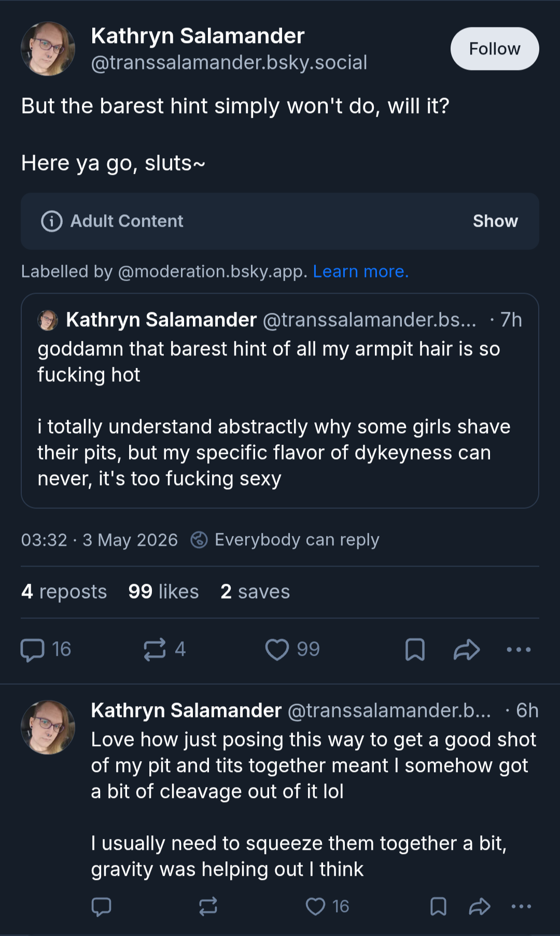Click reply bubble icon under the 6h reply
Viewport: 560px width, 936px height.
pyautogui.click(x=101, y=907)
